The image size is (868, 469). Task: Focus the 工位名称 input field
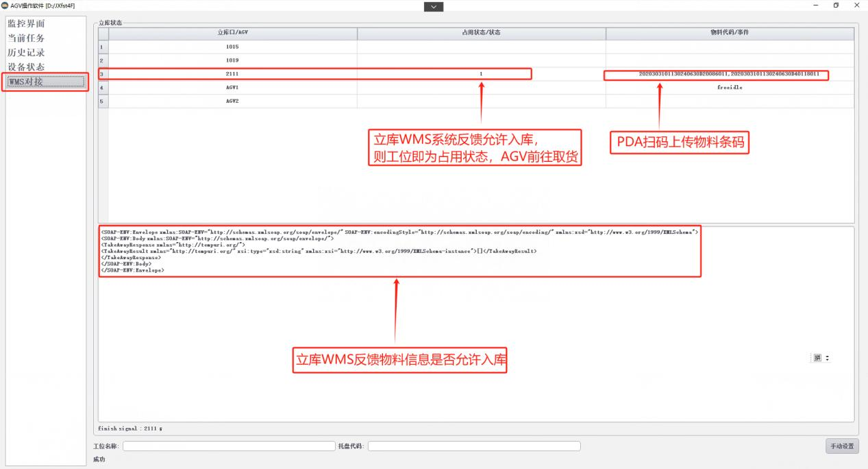coord(229,446)
